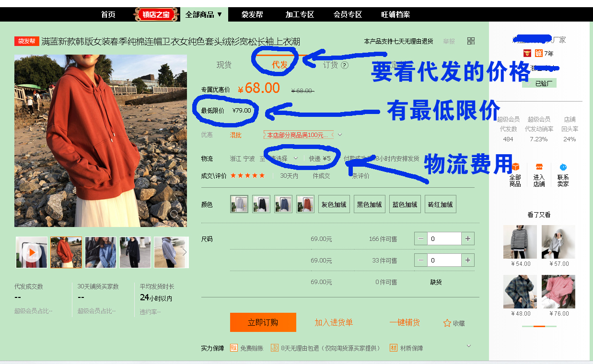Open the 全部商品 dropdown in the top navbar
The height and width of the screenshot is (364, 593).
202,14
